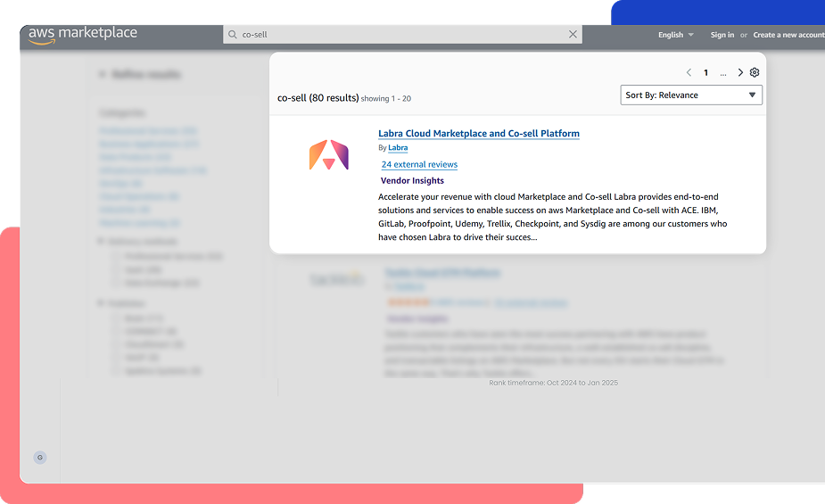Select page number 1

(706, 73)
